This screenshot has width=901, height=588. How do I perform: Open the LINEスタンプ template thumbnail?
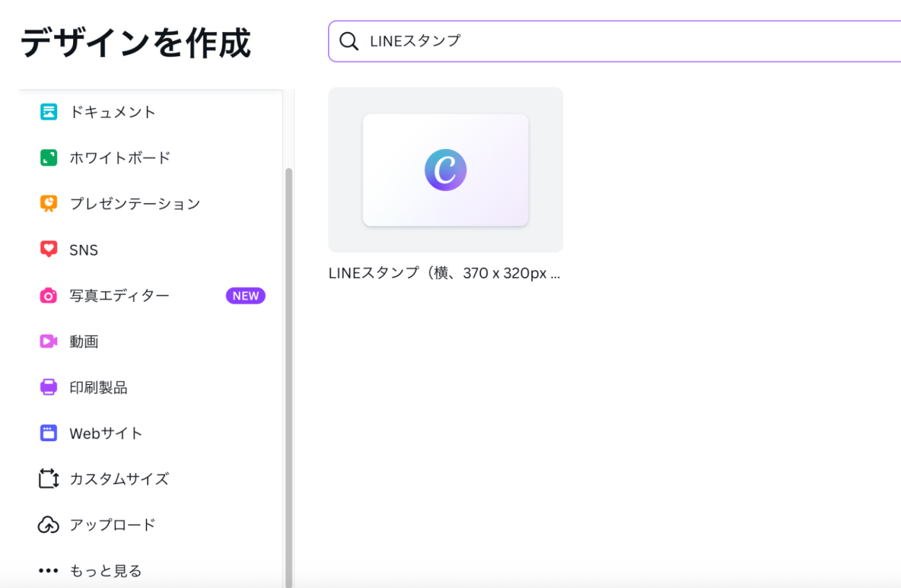(x=445, y=170)
